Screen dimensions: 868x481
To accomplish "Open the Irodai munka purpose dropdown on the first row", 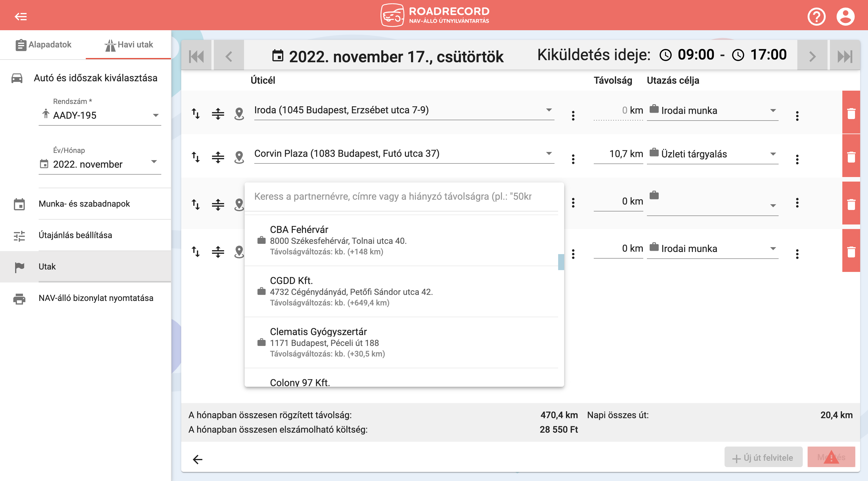I will (713, 111).
